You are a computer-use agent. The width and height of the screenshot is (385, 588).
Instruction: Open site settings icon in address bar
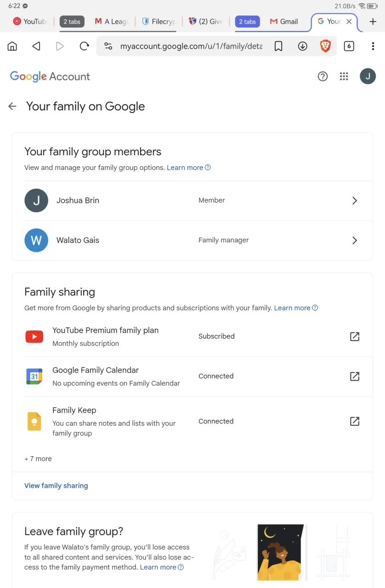click(x=108, y=46)
